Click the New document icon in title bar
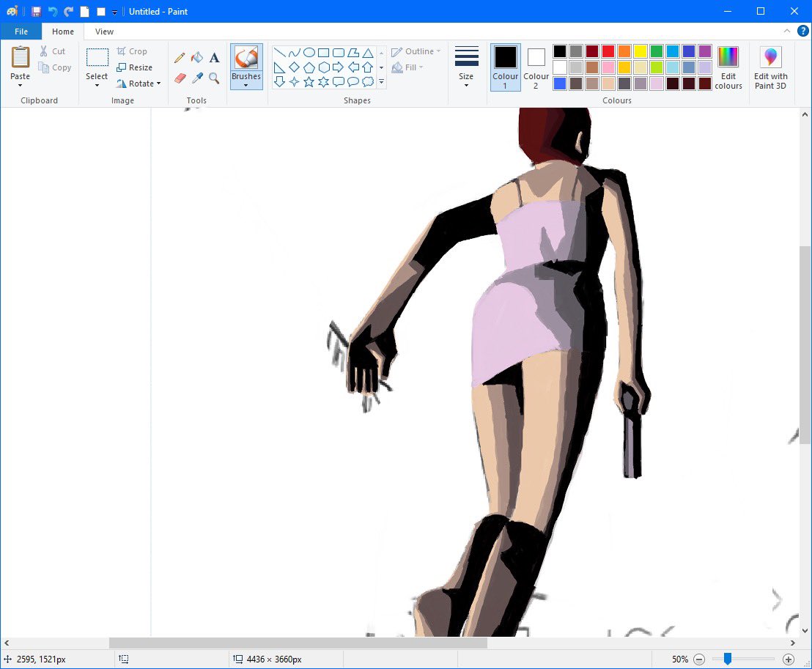The height and width of the screenshot is (669, 812). coord(84,12)
